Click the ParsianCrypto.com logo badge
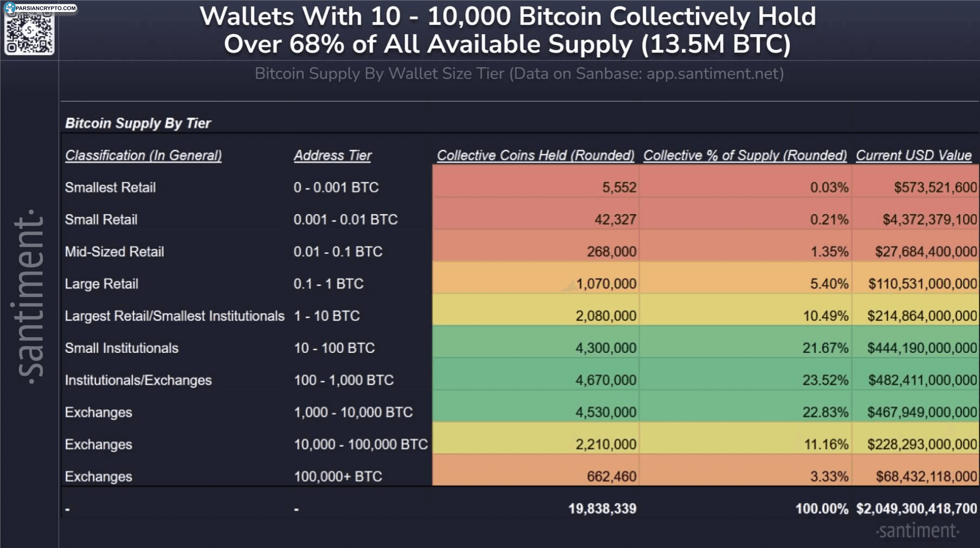This screenshot has width=980, height=548. pos(41,8)
